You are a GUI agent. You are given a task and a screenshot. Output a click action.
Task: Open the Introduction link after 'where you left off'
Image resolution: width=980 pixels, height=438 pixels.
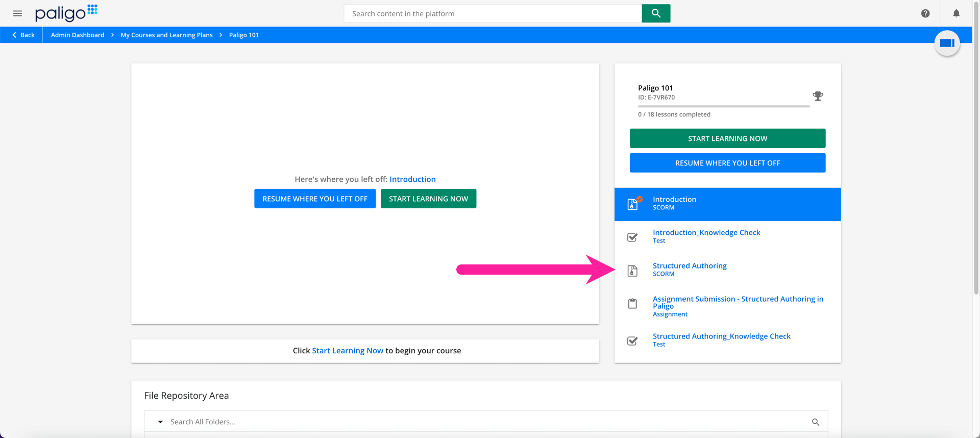pyautogui.click(x=412, y=179)
